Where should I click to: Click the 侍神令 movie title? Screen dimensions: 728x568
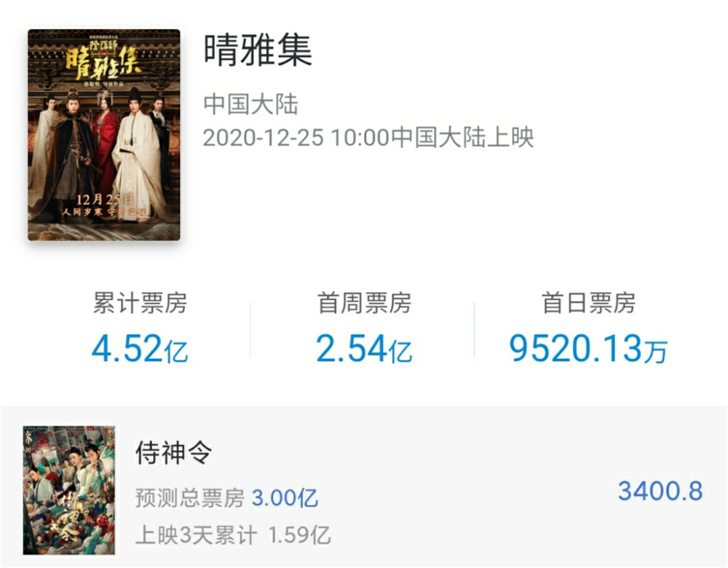tap(174, 452)
